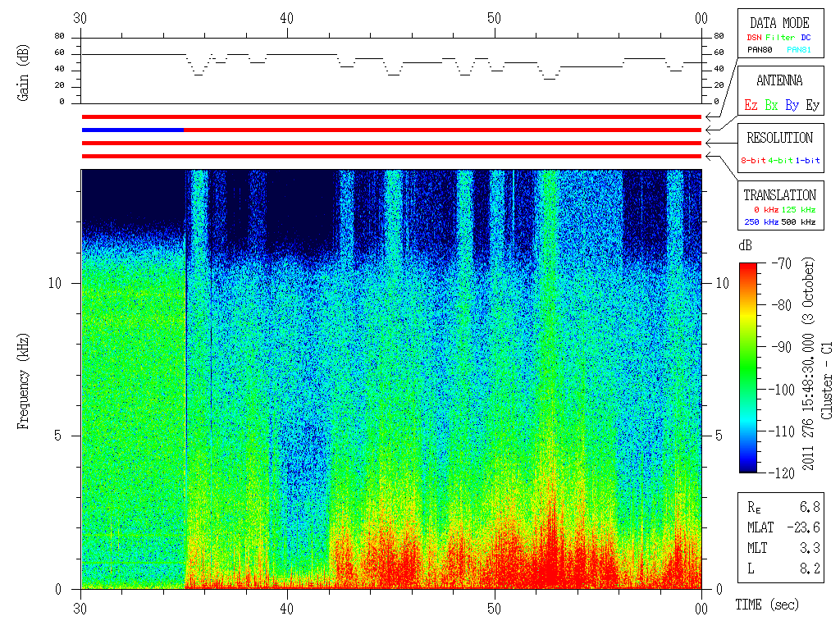Click the MLT value 3.3
Image resolution: width=840 pixels, height=630 pixels.
tap(810, 547)
